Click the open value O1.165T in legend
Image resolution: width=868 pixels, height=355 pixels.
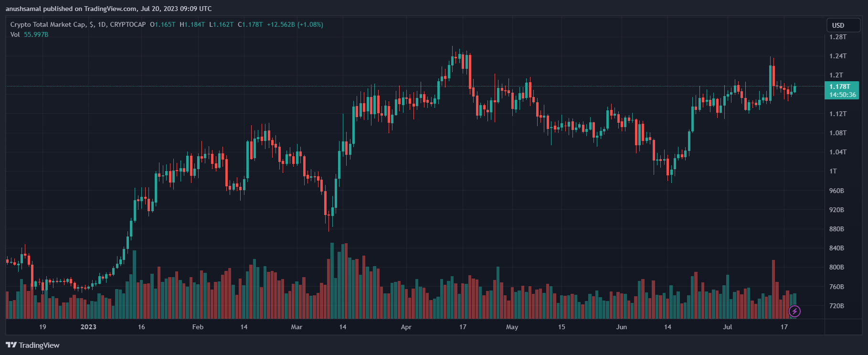click(162, 24)
